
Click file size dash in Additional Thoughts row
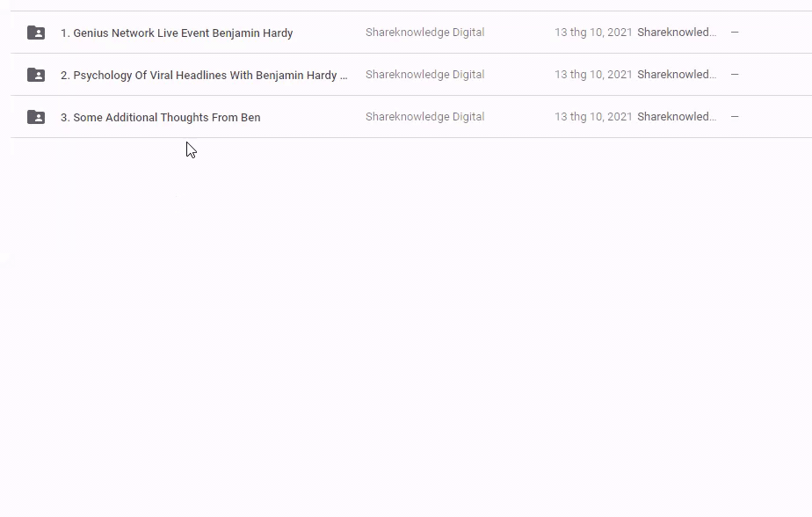735,117
